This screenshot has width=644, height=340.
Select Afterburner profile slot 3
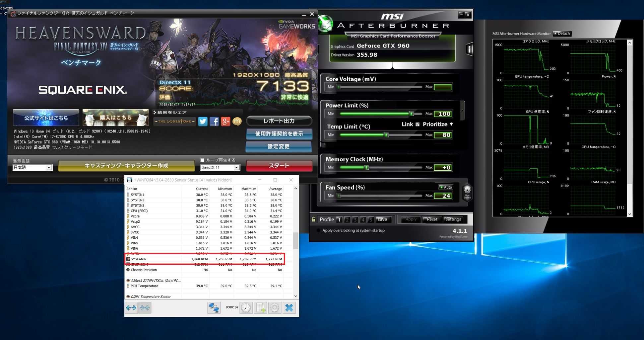355,220
